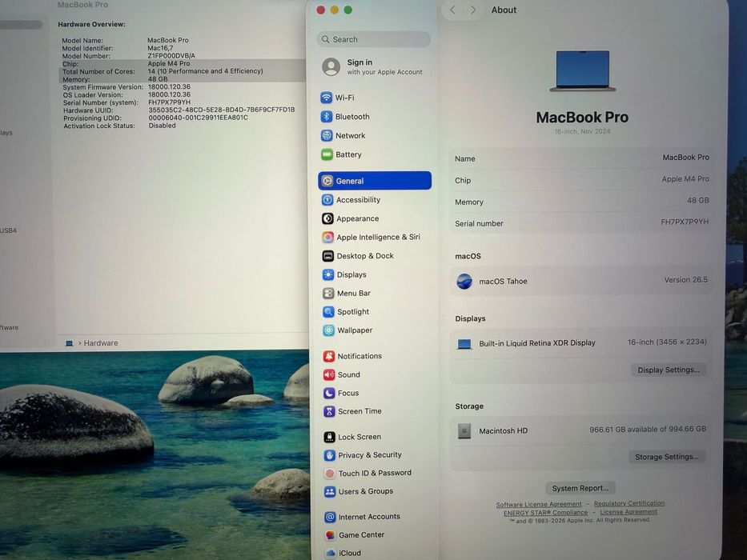Open Bluetooth settings icon

point(327,117)
